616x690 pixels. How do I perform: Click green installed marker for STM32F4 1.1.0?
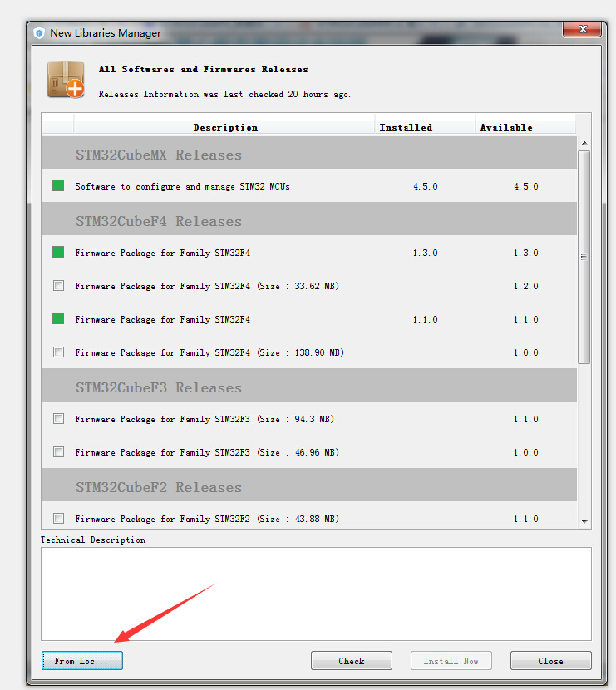[x=58, y=318]
